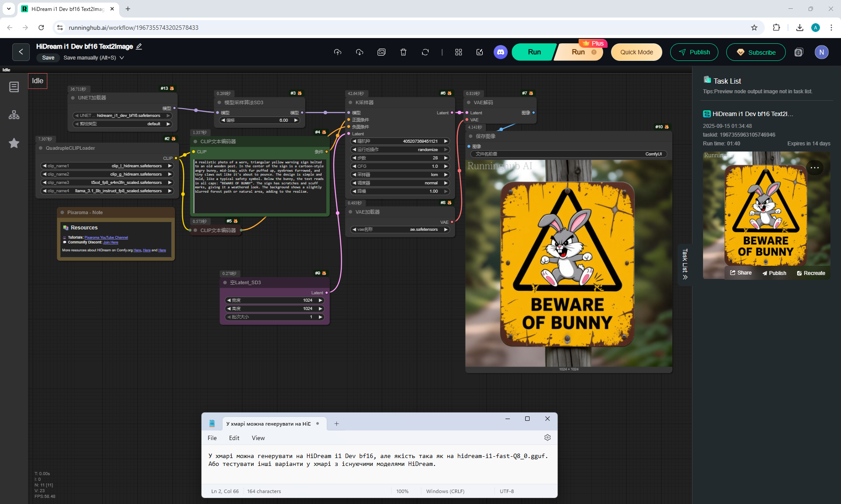Toggle collapse dot on QuadrupleCLIPLoader node
The width and height of the screenshot is (841, 504).
(41, 148)
